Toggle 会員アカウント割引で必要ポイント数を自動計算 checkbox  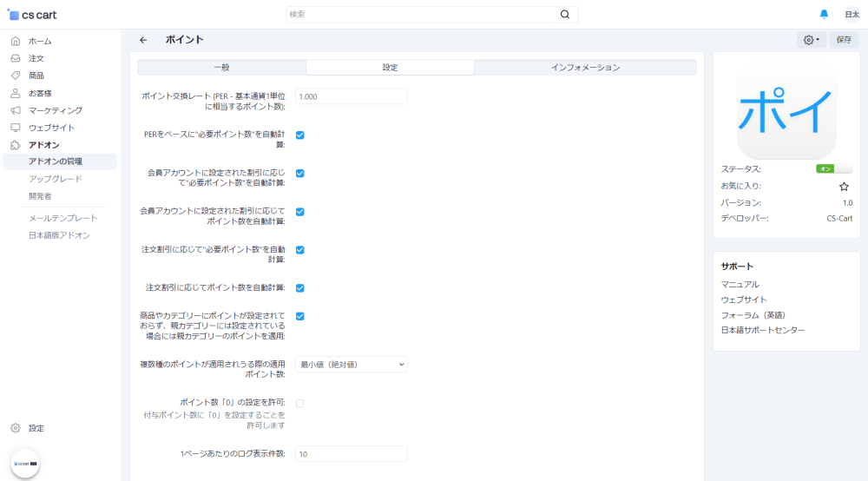(300, 174)
